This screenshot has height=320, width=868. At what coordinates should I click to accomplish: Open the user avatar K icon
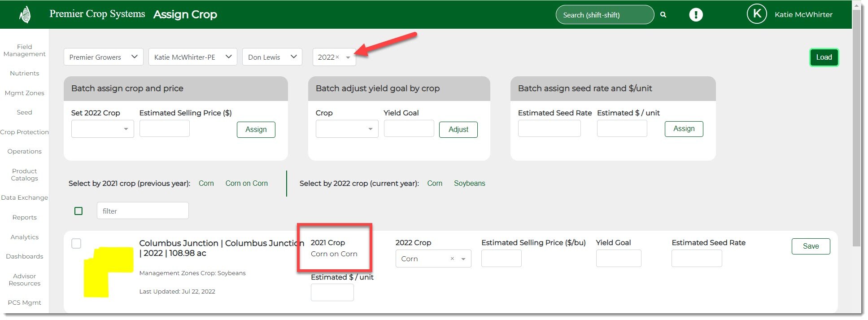pyautogui.click(x=756, y=14)
